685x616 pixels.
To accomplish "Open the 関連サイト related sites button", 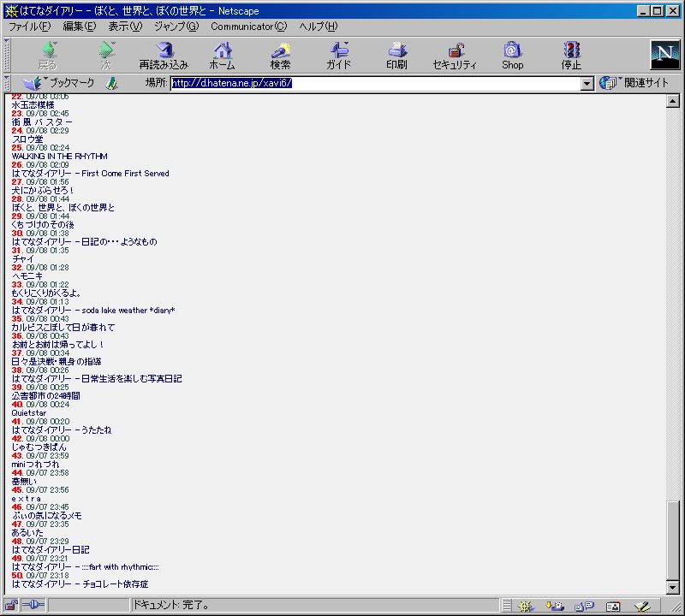I will click(634, 82).
